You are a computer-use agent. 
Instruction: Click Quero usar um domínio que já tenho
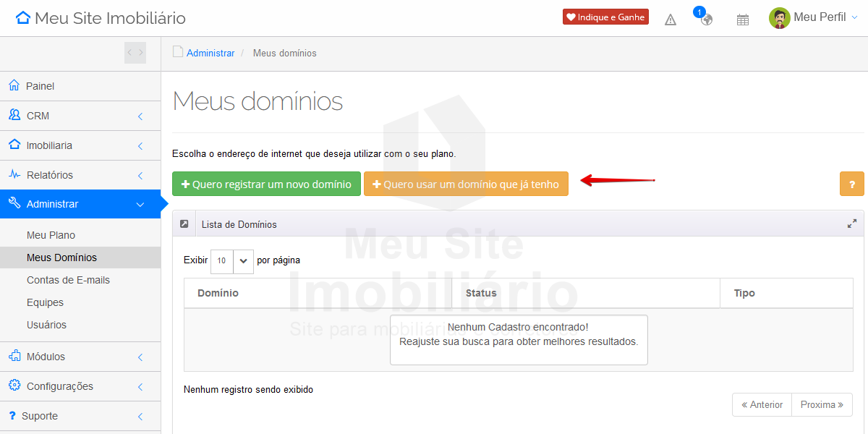[x=466, y=184]
